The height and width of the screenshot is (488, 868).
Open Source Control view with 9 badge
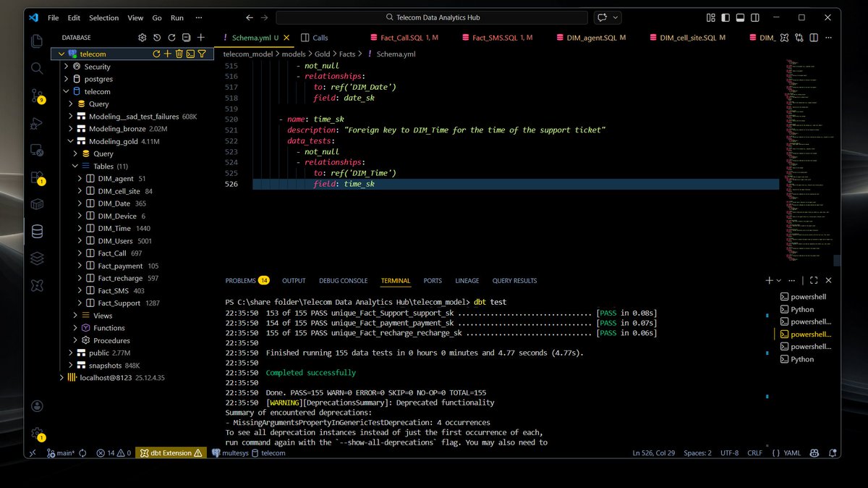(x=37, y=96)
